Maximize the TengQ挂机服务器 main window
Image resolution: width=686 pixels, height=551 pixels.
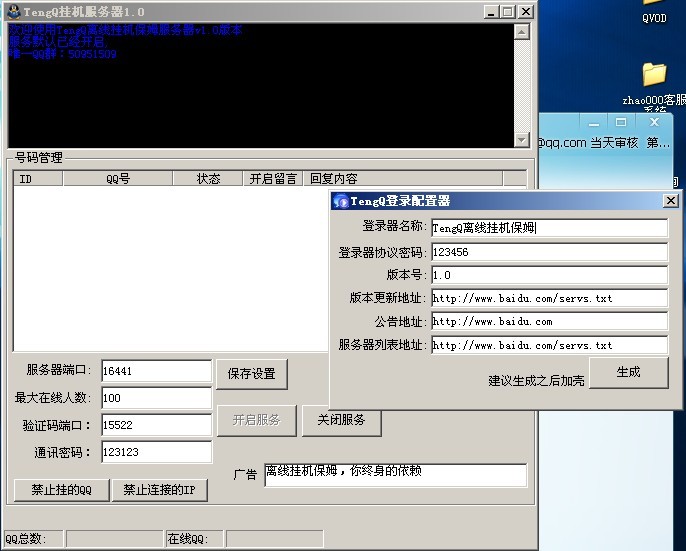point(507,11)
